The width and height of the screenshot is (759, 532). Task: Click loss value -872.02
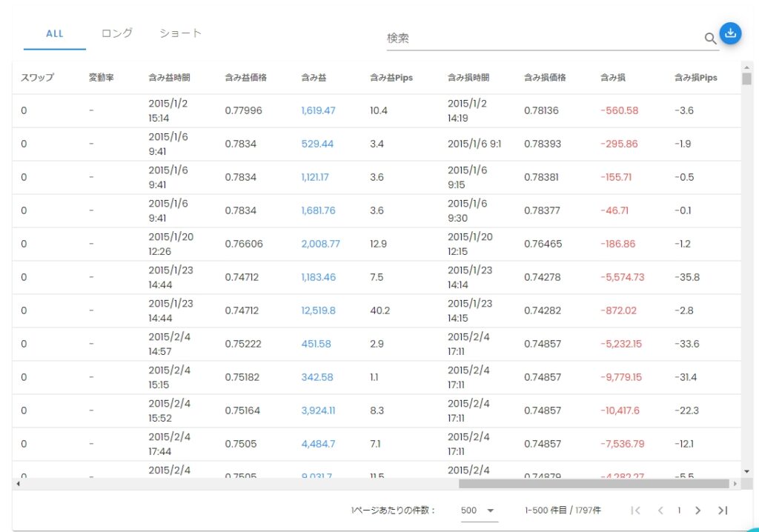click(618, 310)
